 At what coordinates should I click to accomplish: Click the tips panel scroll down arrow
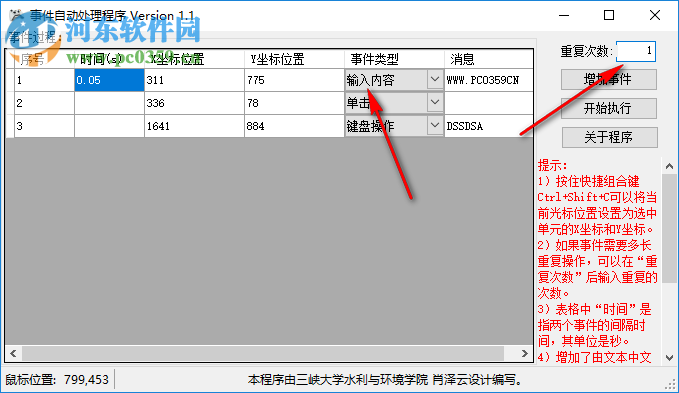669,358
